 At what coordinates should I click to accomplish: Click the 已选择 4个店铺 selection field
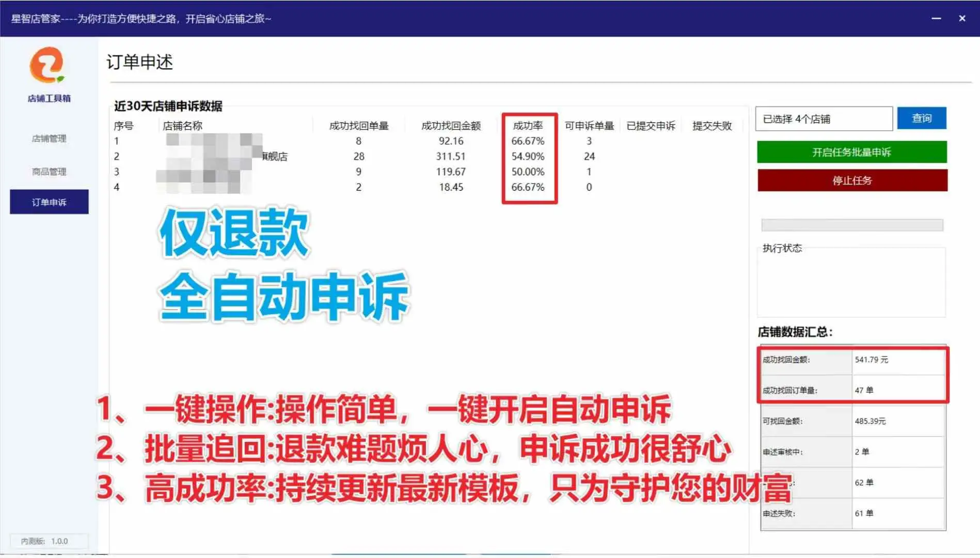tap(824, 118)
